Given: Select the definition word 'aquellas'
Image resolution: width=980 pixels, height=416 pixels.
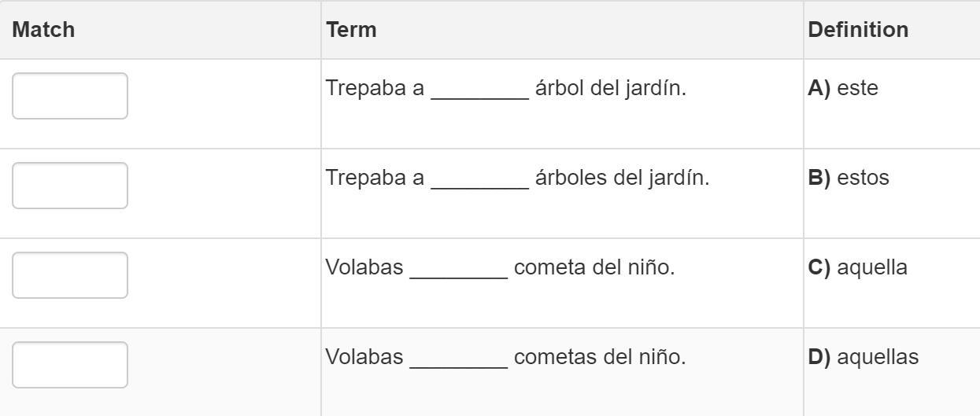Looking at the screenshot, I should [x=878, y=357].
